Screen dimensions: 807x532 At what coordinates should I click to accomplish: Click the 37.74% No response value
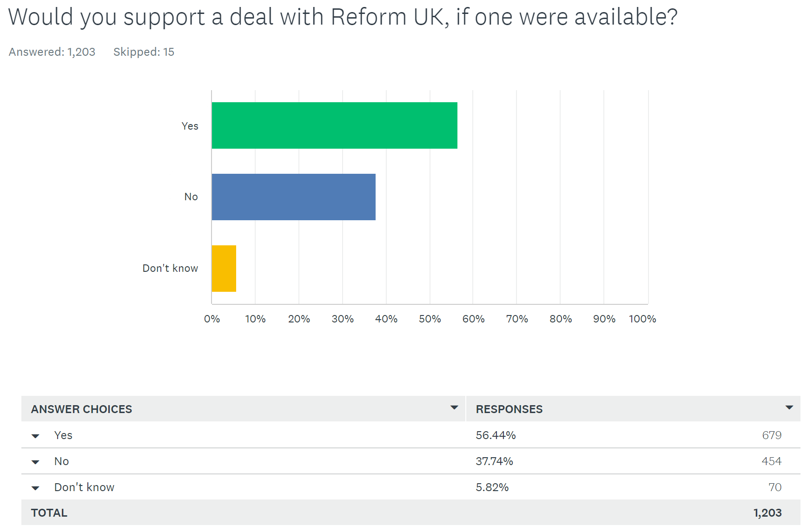coord(494,461)
